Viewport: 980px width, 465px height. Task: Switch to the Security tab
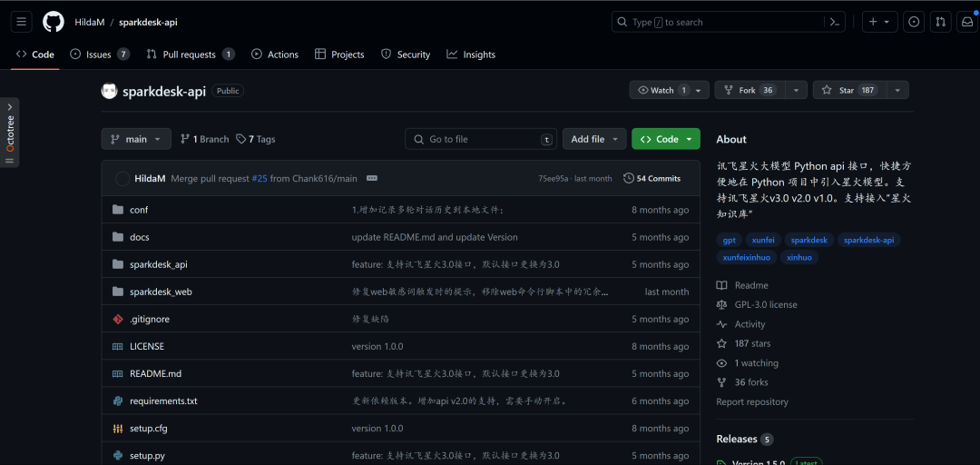click(x=406, y=54)
